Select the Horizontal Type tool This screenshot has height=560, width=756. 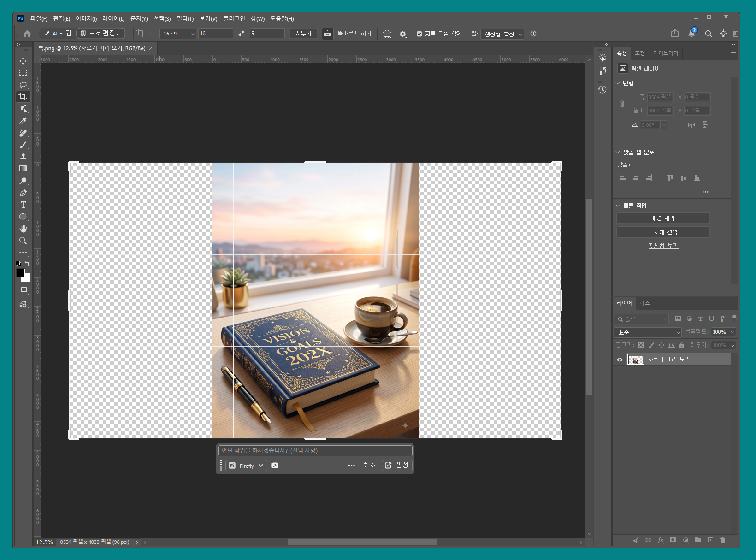[23, 205]
